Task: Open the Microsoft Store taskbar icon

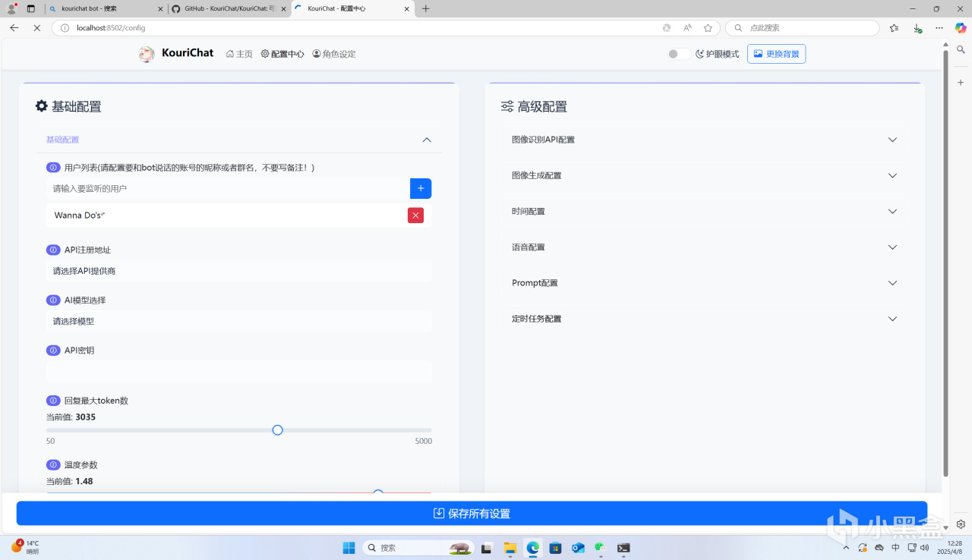Action: (x=555, y=548)
